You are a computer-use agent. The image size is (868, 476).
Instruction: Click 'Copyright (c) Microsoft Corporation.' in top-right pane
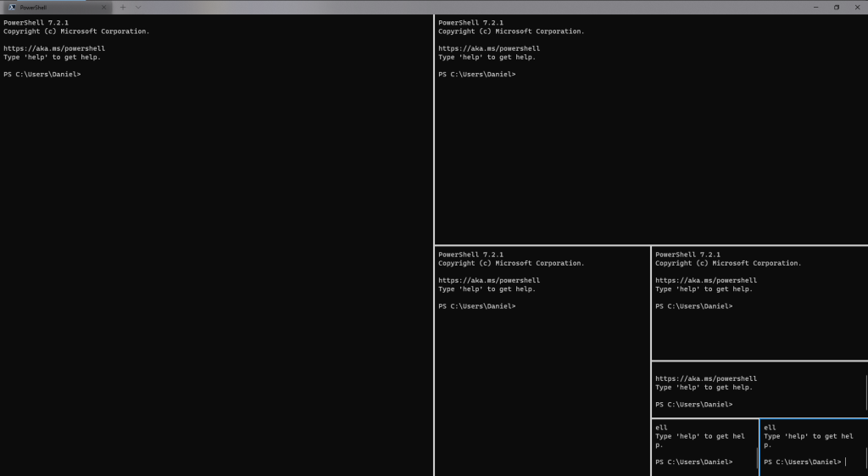(x=511, y=31)
